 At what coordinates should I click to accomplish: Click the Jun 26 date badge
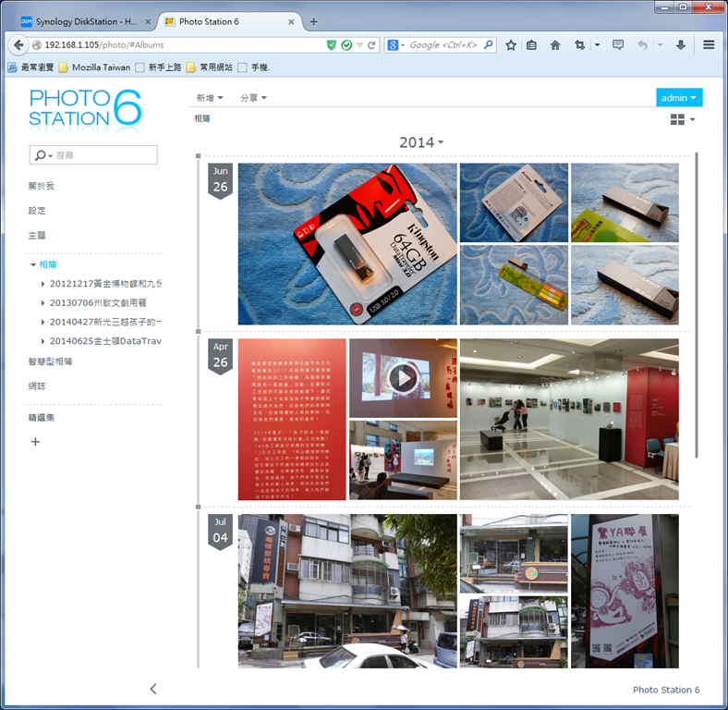[x=220, y=181]
